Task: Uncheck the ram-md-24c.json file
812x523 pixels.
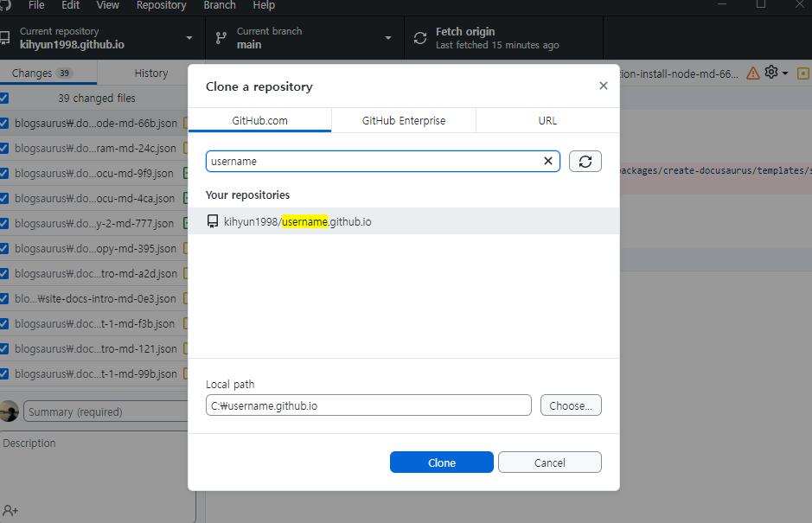Action: (x=4, y=148)
